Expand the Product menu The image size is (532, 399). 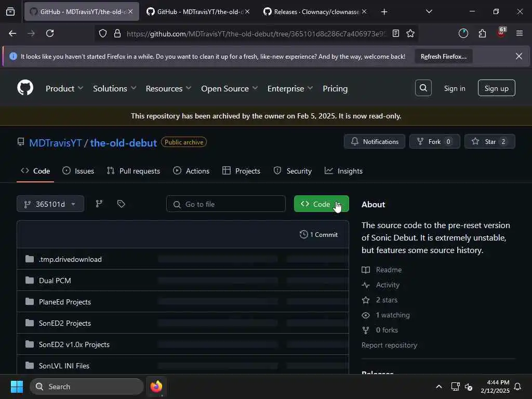(x=64, y=88)
